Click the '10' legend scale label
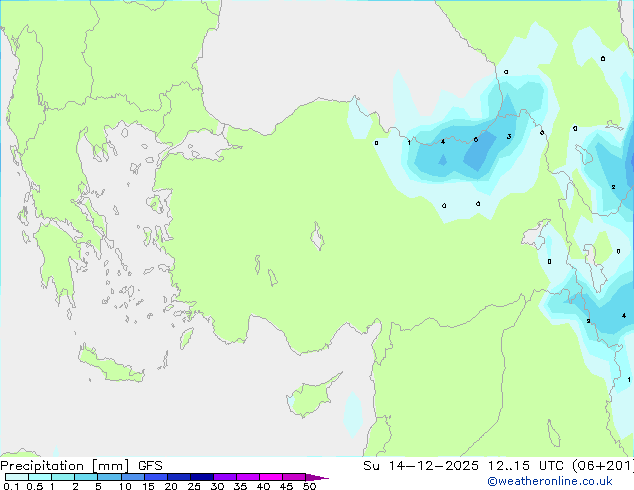 coord(125,486)
